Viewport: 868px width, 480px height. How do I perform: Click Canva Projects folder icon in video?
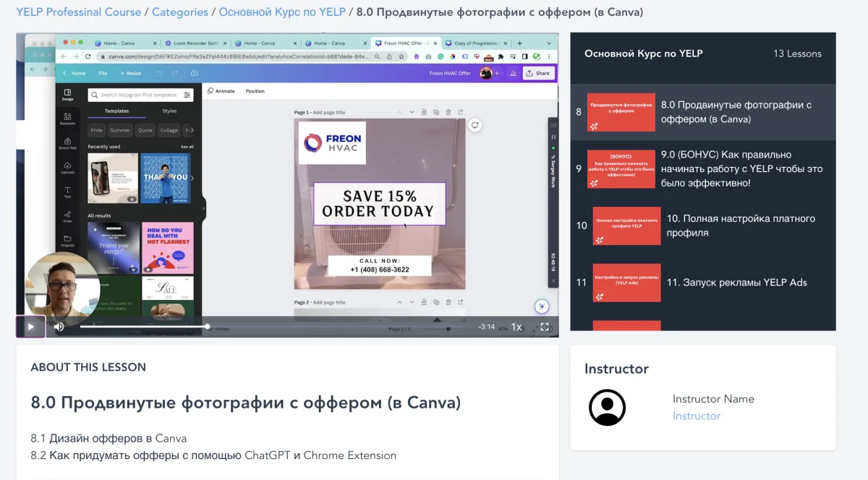coord(67,241)
